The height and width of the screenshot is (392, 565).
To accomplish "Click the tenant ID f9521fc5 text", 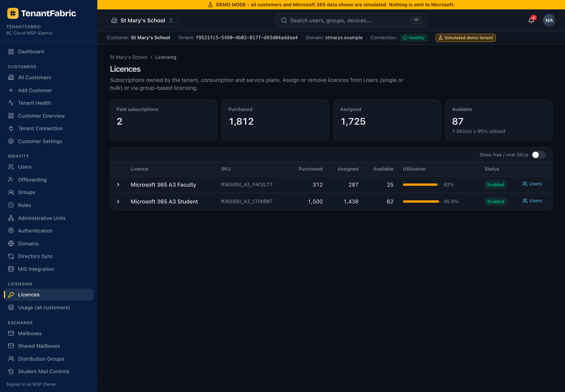I will tap(247, 38).
